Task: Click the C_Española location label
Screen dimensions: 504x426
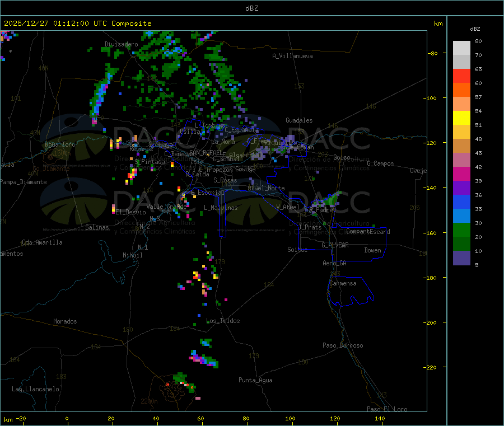Action: coord(241,130)
